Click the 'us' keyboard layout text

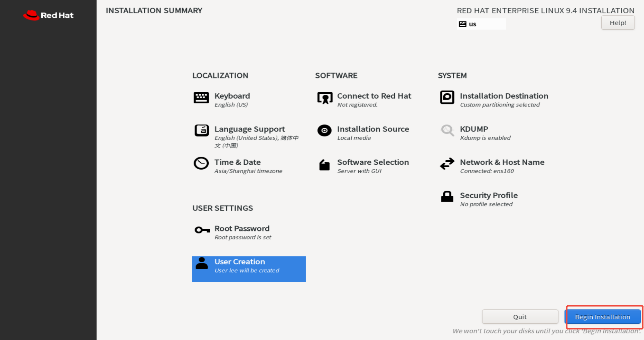(472, 24)
